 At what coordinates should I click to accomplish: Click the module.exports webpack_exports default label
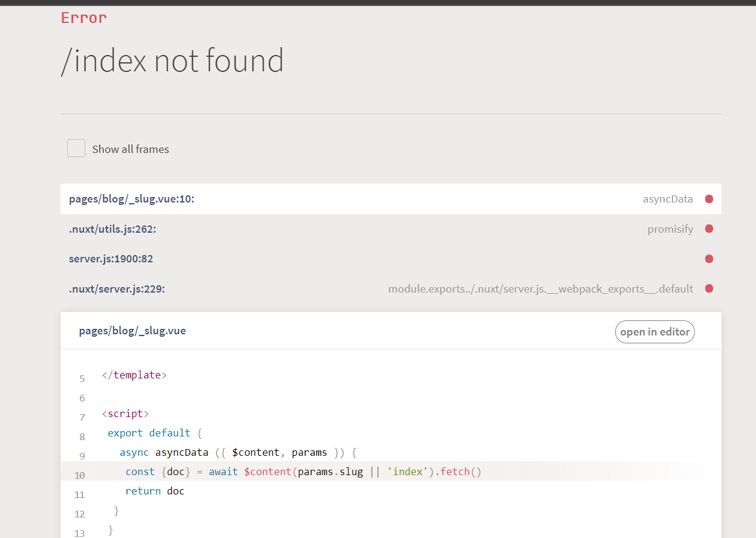coord(541,289)
